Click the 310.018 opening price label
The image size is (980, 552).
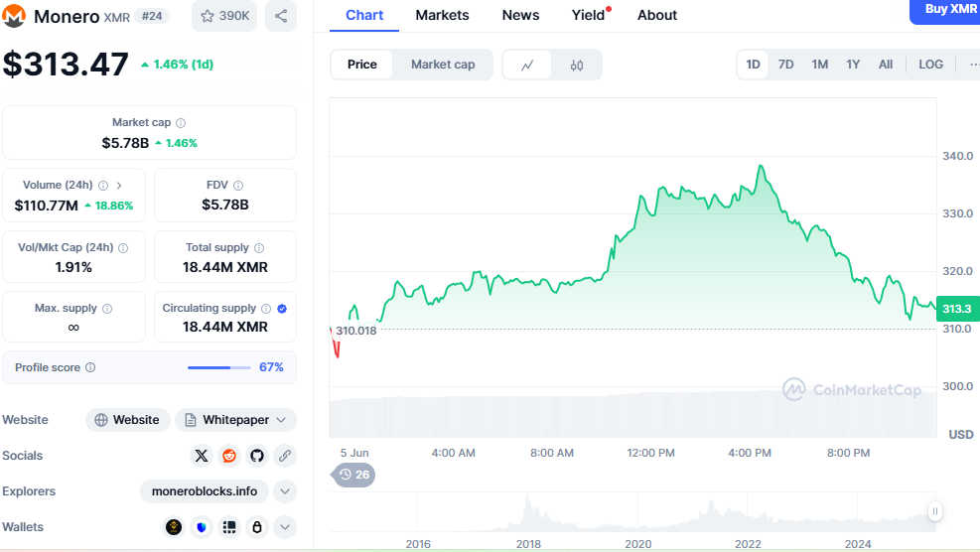pos(356,331)
